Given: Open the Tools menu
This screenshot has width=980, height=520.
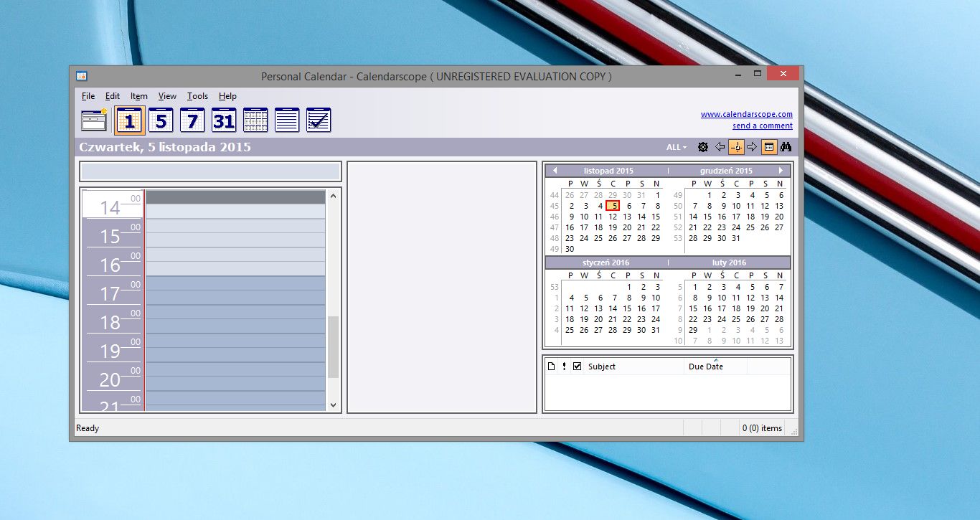Looking at the screenshot, I should [197, 96].
